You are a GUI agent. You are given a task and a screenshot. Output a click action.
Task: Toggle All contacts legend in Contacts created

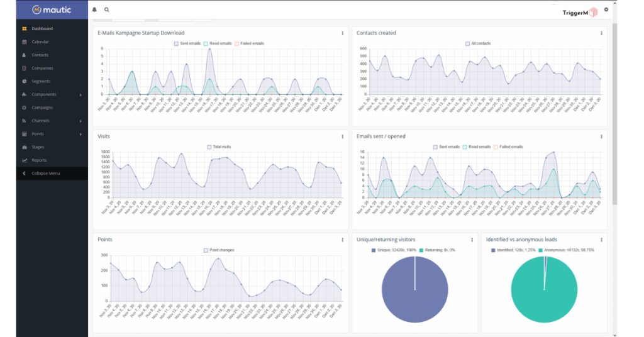point(477,43)
